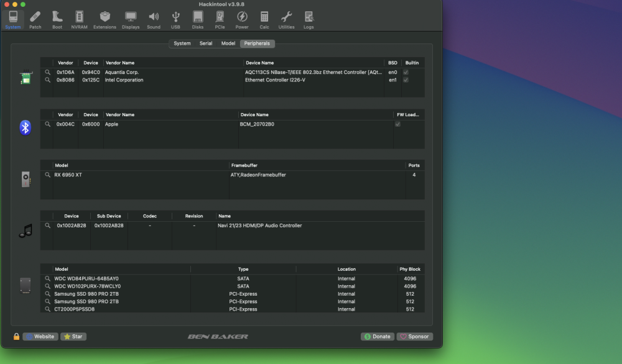622x364 pixels.
Task: Click the Sponsor button
Action: [x=414, y=336]
